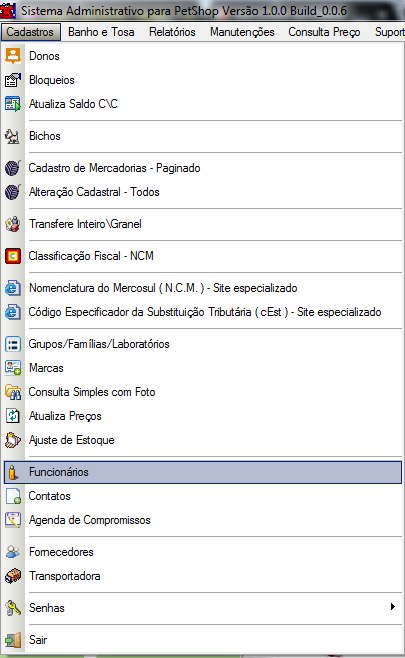This screenshot has height=658, width=405.
Task: Click the Transportadora truck icon
Action: (x=13, y=576)
